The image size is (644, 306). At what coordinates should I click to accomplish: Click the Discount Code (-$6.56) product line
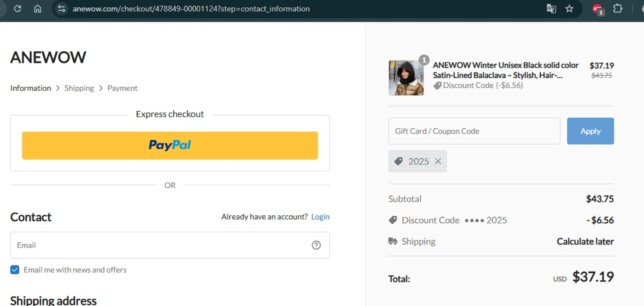point(478,85)
